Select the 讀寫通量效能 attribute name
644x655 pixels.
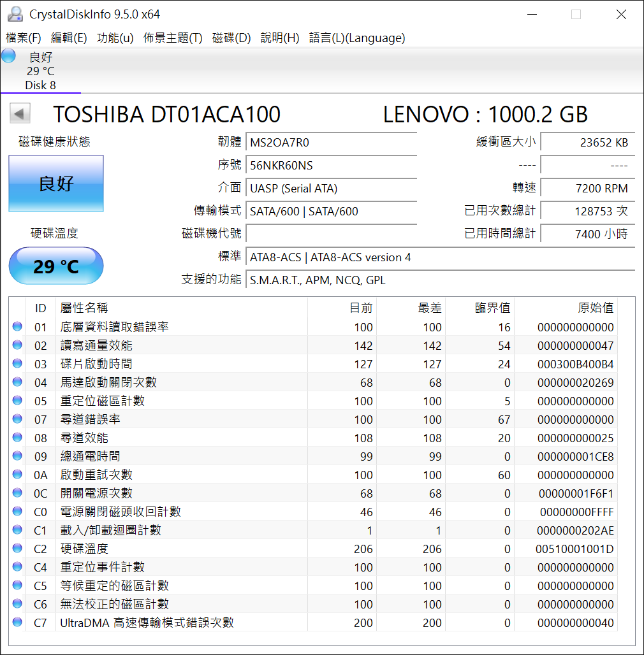pos(96,345)
